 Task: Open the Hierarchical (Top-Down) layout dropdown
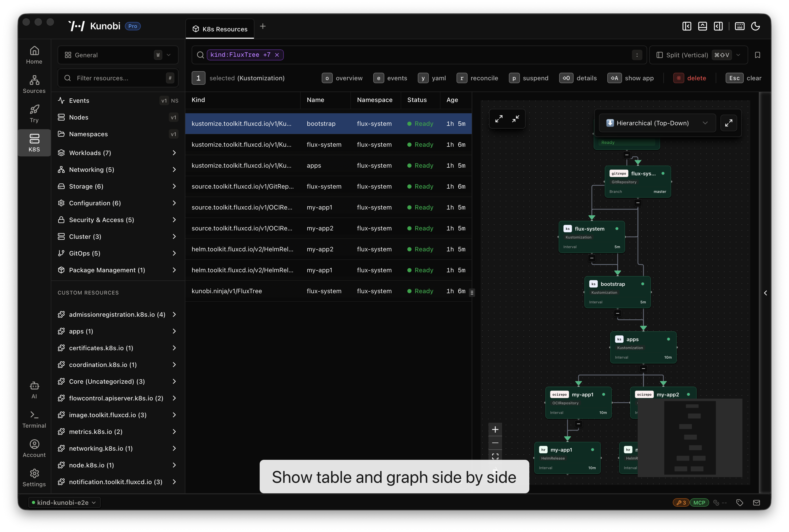(657, 123)
